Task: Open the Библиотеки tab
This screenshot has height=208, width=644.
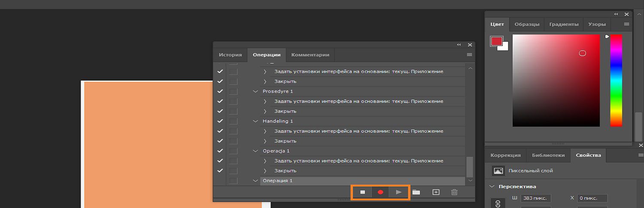Action: pyautogui.click(x=548, y=156)
